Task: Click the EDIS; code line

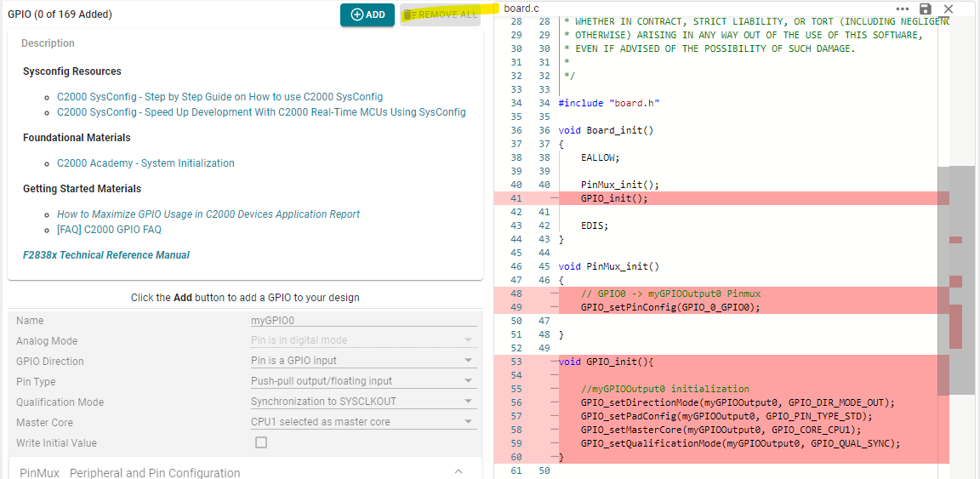Action: point(595,225)
